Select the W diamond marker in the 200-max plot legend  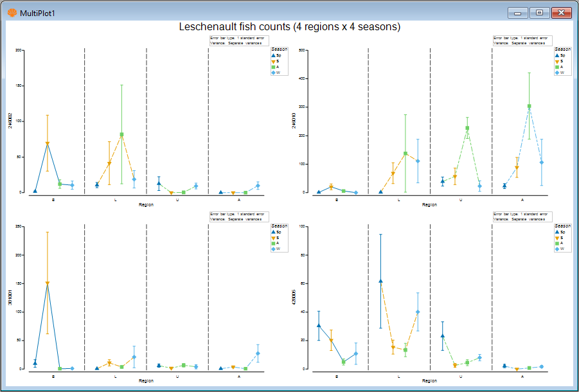pos(274,73)
